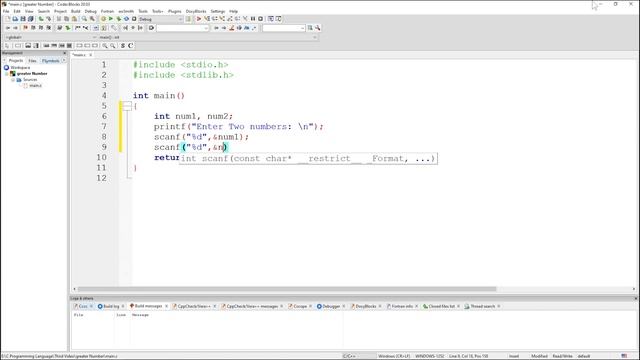The image size is (640, 360).
Task: Zoom in editor with magnifier plus icon
Action: point(105,46)
